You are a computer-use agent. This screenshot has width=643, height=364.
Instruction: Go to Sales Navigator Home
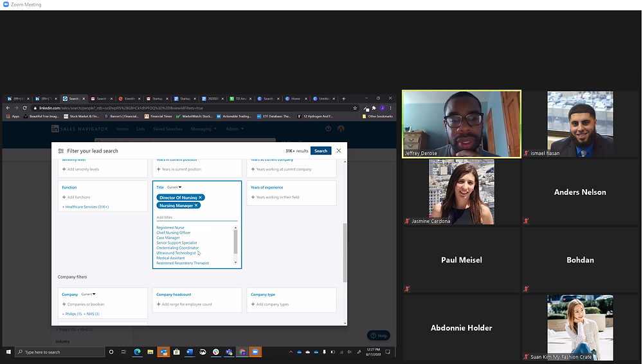(122, 129)
